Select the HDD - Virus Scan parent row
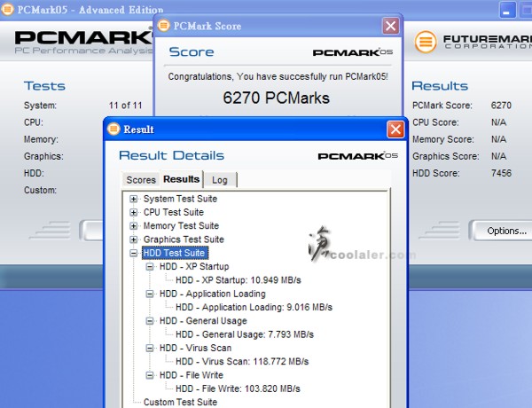This screenshot has height=408, width=532. click(x=195, y=349)
